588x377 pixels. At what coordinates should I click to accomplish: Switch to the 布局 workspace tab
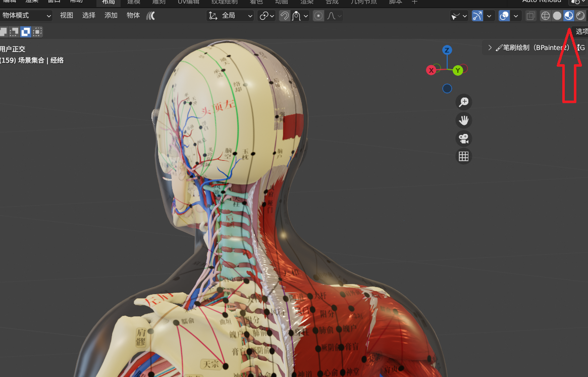[x=109, y=2]
